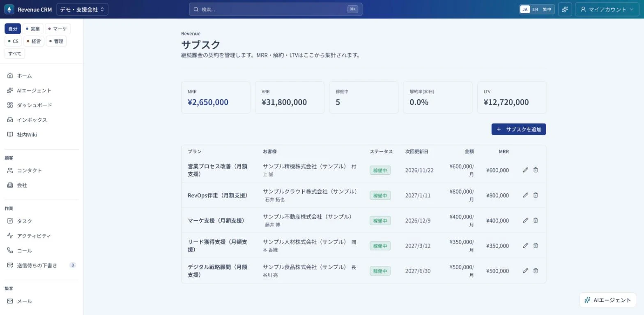This screenshot has width=644, height=315.
Task: Open コンタクト contacts icon
Action: 10,170
